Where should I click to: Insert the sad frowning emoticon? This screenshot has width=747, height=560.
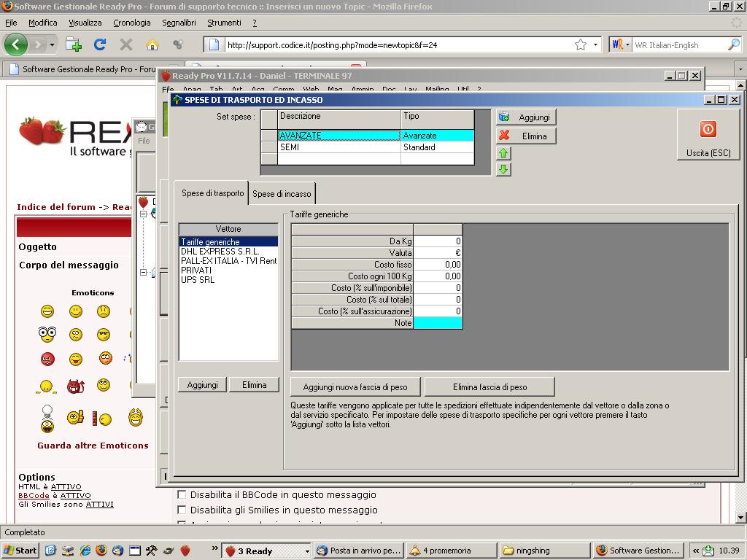104,311
